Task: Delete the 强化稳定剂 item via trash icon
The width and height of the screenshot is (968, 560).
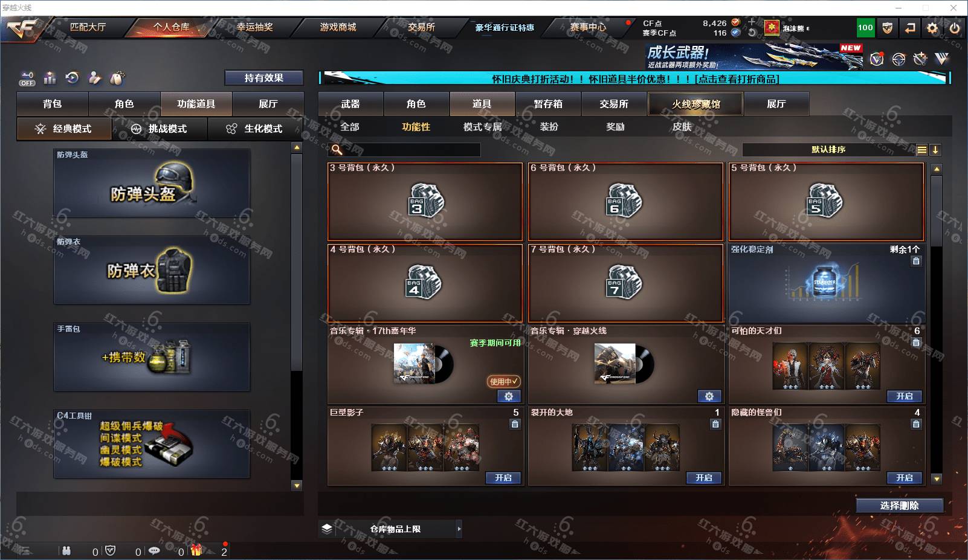Action: coord(916,261)
